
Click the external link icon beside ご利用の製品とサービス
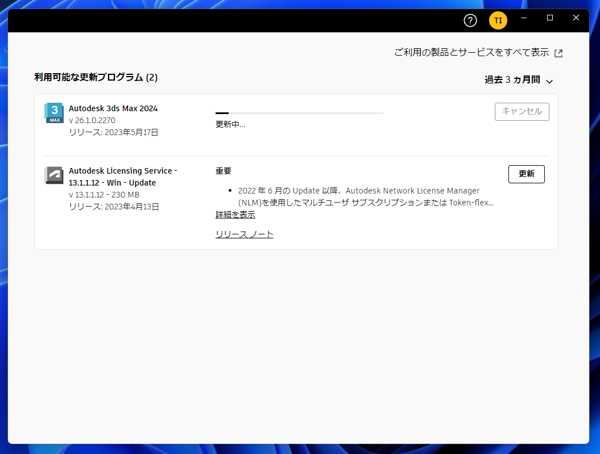tap(559, 53)
